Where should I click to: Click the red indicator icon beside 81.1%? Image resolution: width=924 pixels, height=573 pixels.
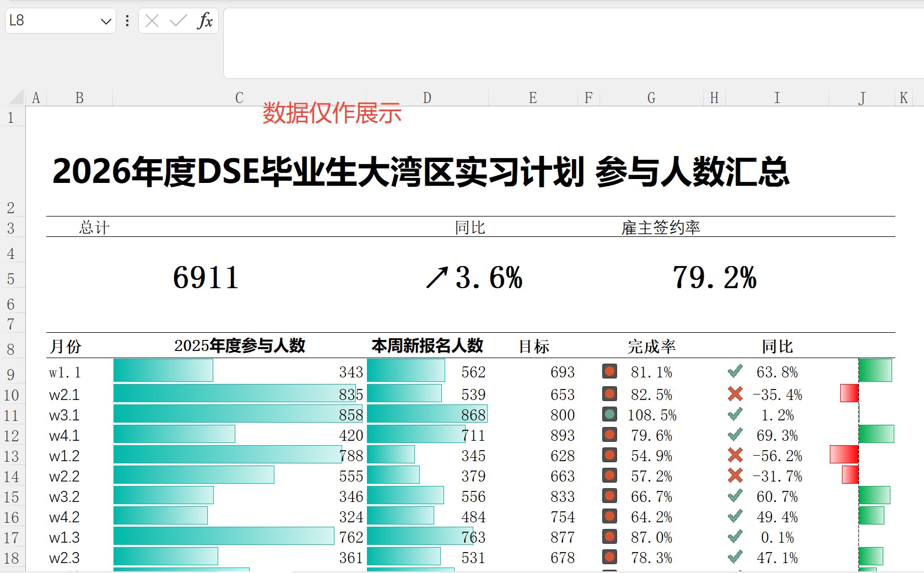(609, 371)
